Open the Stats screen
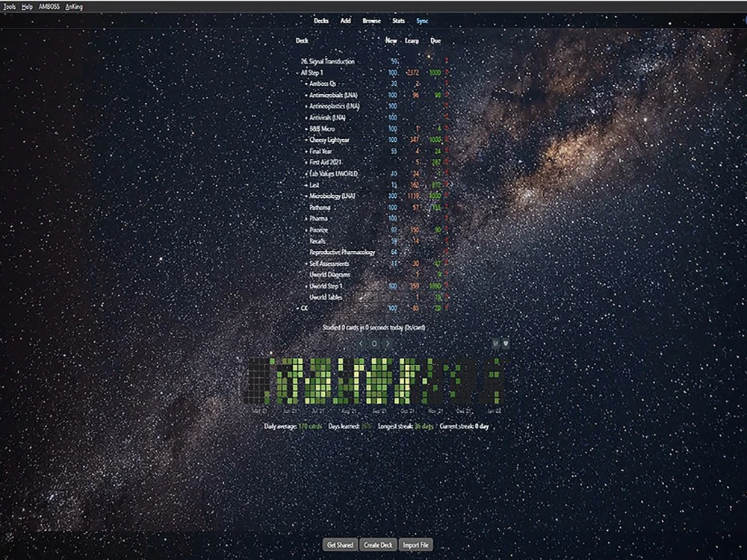This screenshot has height=560, width=747. [399, 20]
